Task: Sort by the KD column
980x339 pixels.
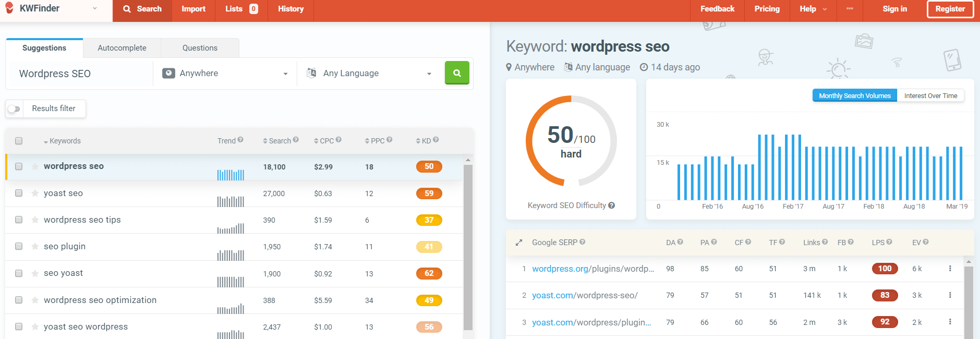Action: tap(423, 141)
